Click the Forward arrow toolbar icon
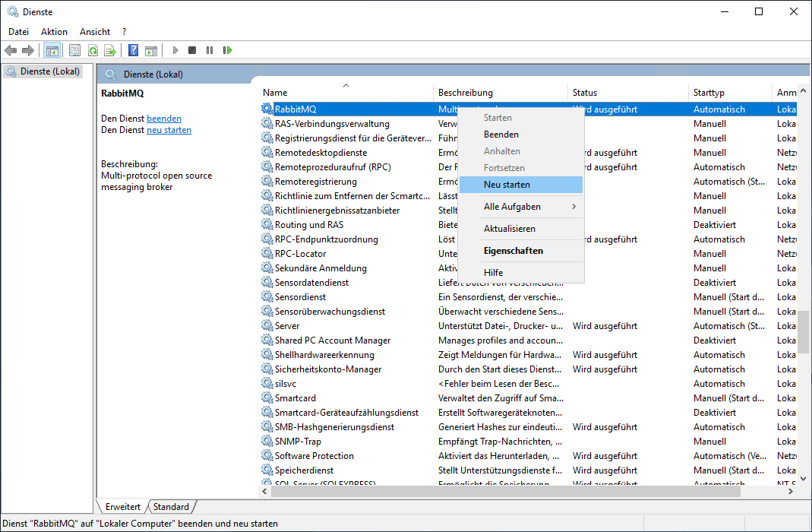The image size is (812, 532). (x=28, y=50)
